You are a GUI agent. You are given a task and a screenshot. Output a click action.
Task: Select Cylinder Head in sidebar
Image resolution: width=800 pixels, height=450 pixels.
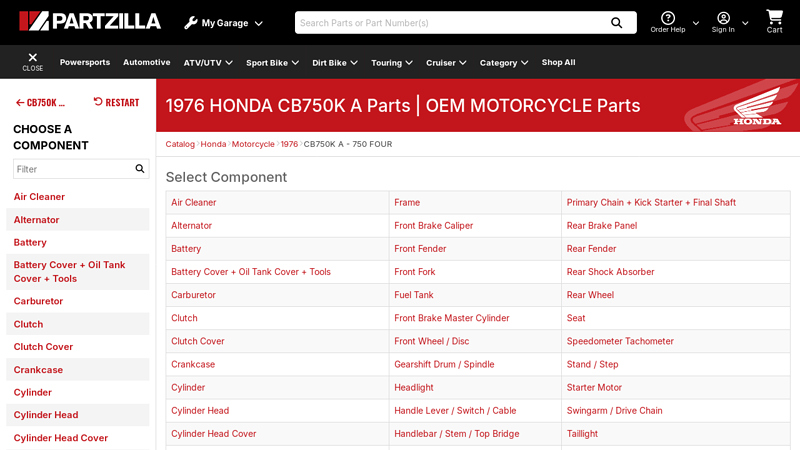pyautogui.click(x=46, y=415)
